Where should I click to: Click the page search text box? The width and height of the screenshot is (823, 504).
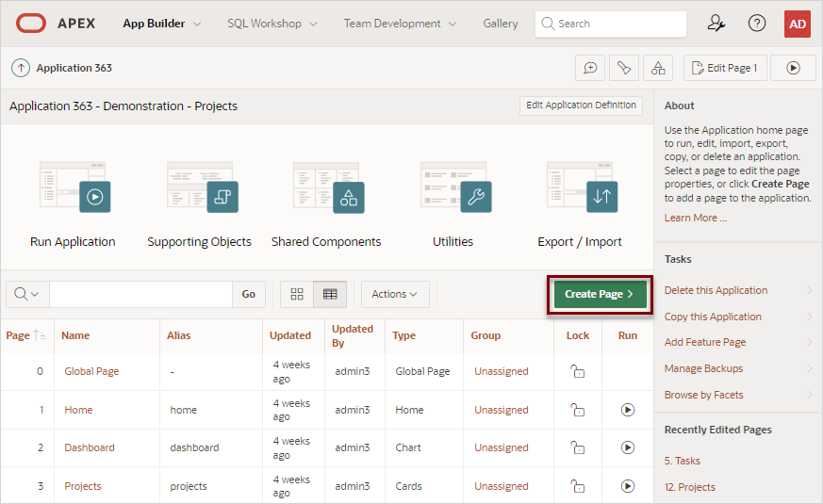[x=140, y=294]
